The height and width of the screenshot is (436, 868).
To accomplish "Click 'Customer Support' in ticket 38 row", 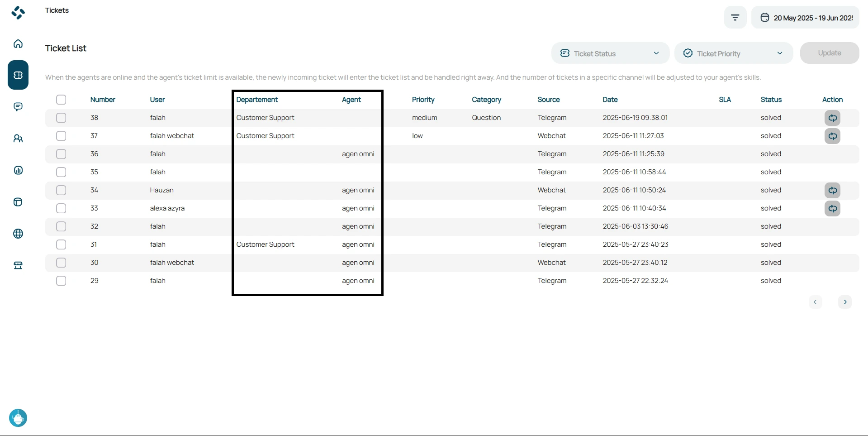I will pos(265,118).
